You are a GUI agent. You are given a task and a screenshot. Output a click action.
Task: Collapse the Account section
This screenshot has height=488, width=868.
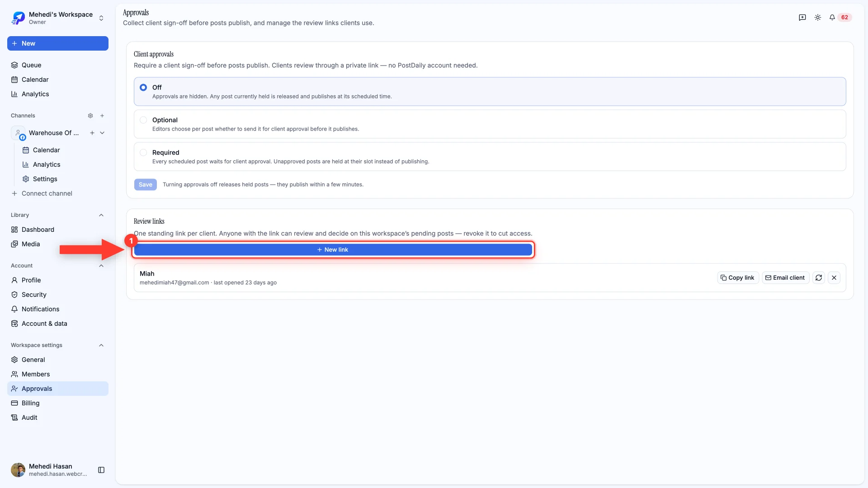(101, 266)
